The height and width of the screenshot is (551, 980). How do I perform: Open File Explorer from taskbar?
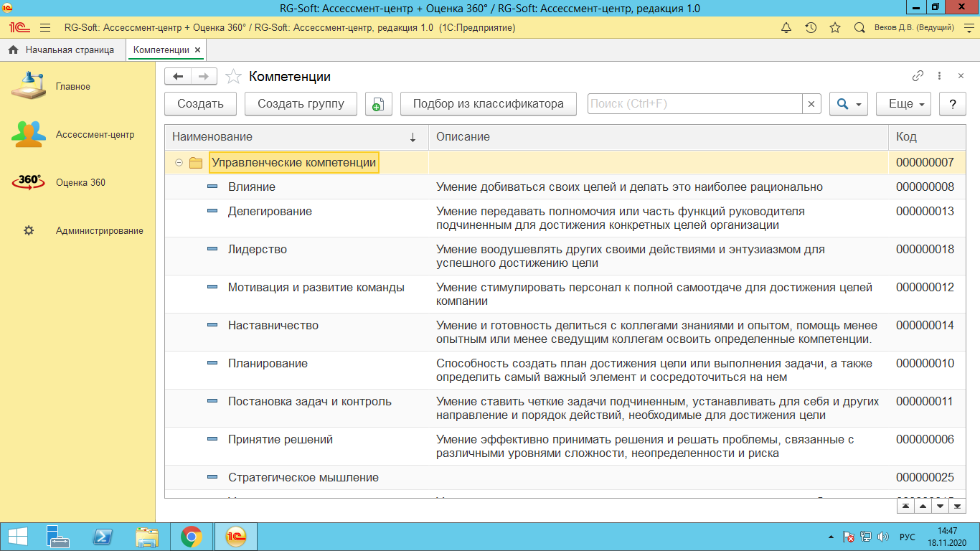(146, 537)
